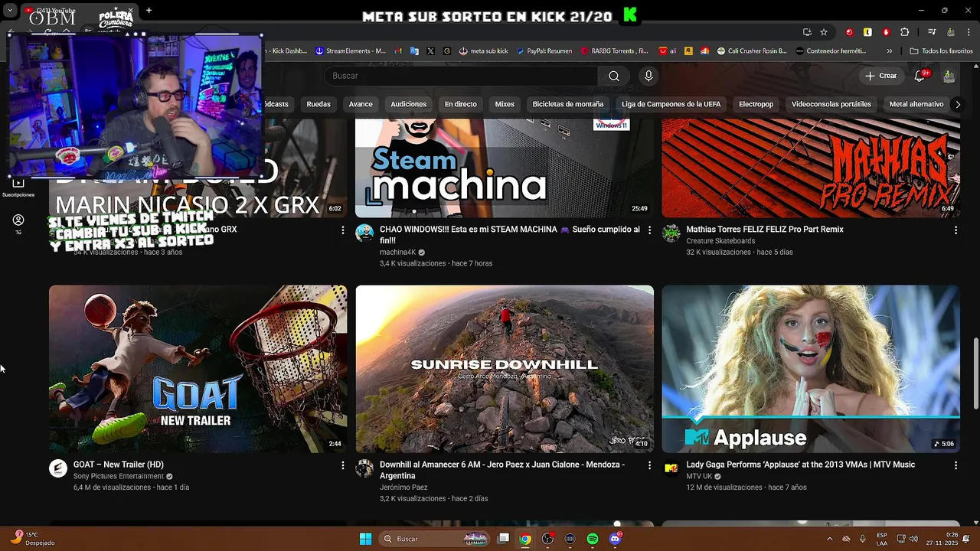Expand hidden bookmarks chevron
Viewport: 980px width, 551px height.
click(x=889, y=51)
